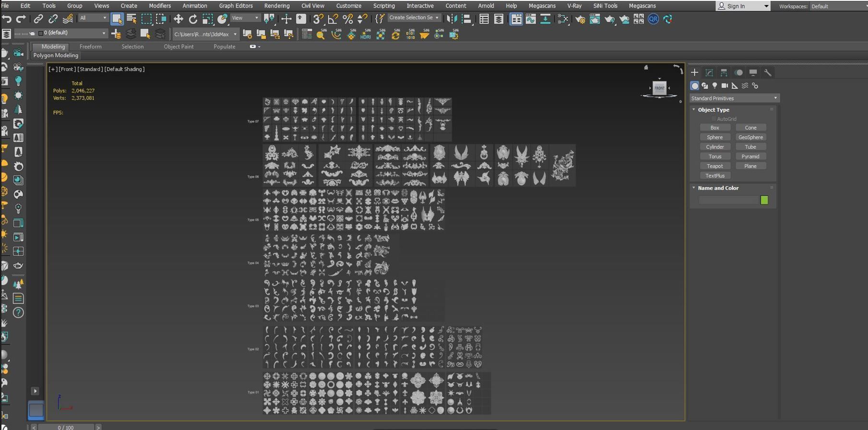
Task: Open the project path C:\Users dropdown
Action: coord(205,34)
